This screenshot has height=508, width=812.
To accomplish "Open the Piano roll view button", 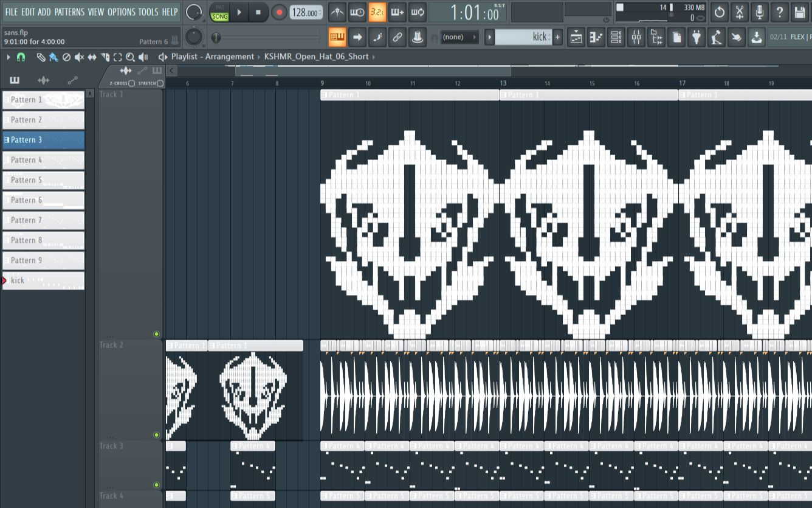I will [596, 37].
